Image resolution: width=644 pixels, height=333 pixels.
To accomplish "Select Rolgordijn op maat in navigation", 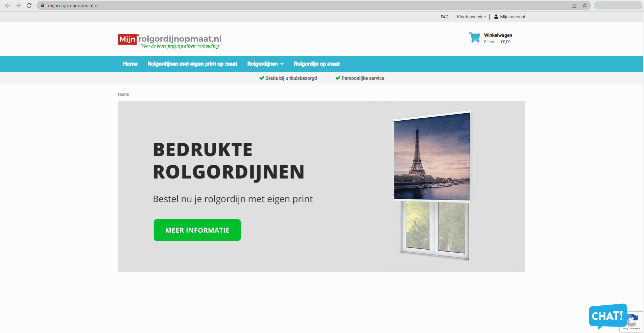I will (x=316, y=64).
